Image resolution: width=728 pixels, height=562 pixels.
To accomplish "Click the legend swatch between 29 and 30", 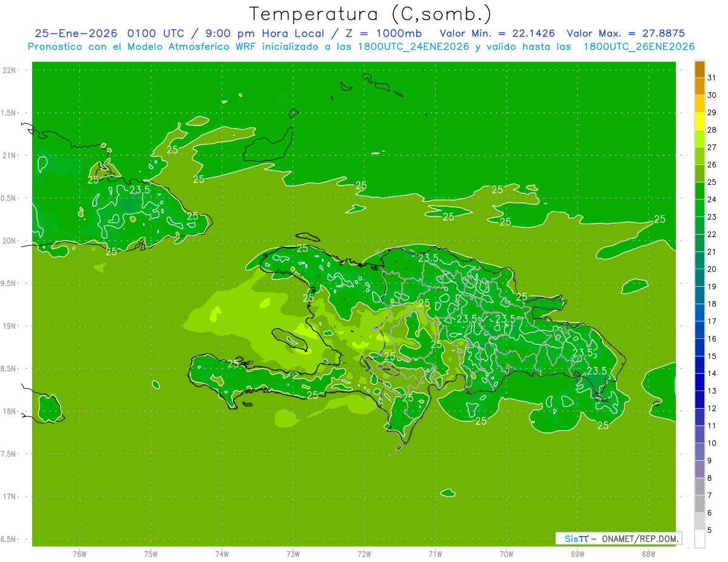I will [699, 104].
